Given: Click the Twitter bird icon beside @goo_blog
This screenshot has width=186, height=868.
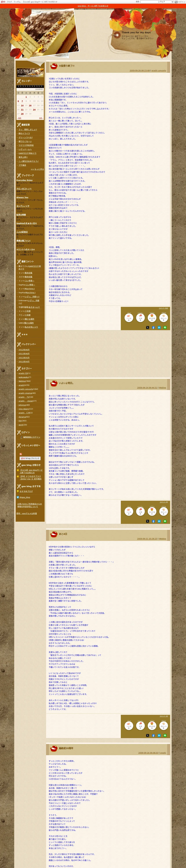Looking at the screenshot, I should point(18,497).
